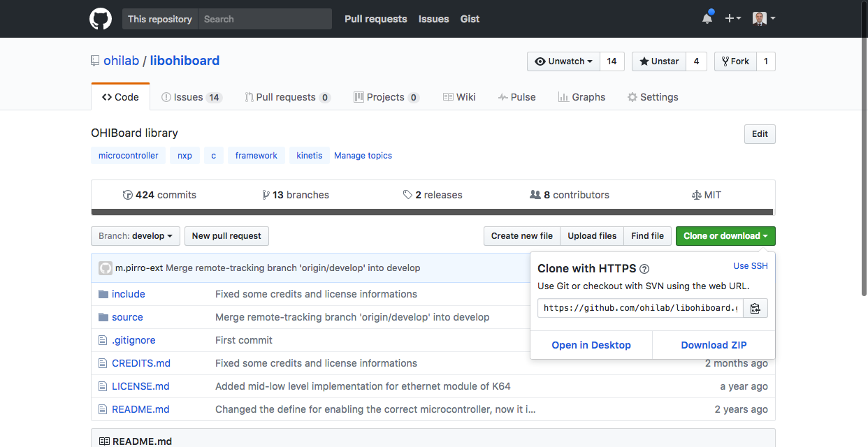Click the search field
The height and width of the screenshot is (447, 868).
[x=265, y=19]
